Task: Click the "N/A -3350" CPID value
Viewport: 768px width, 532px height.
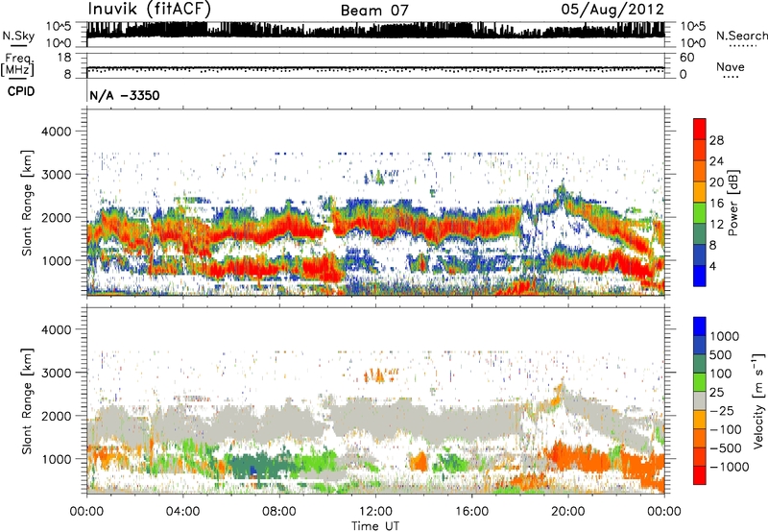Action: tap(125, 95)
